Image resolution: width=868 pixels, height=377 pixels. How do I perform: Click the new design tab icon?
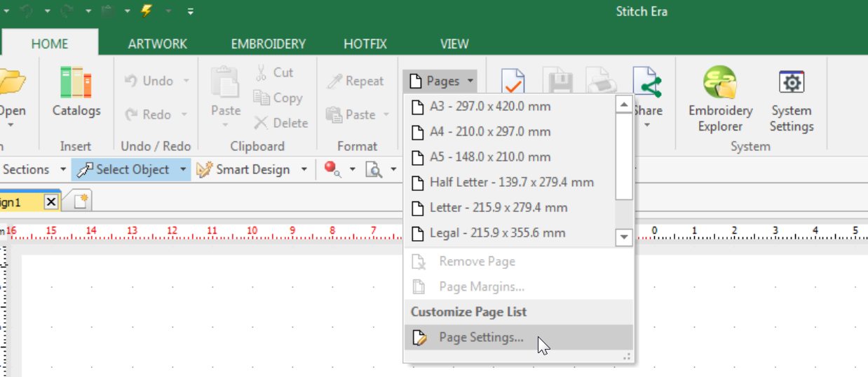pos(81,201)
